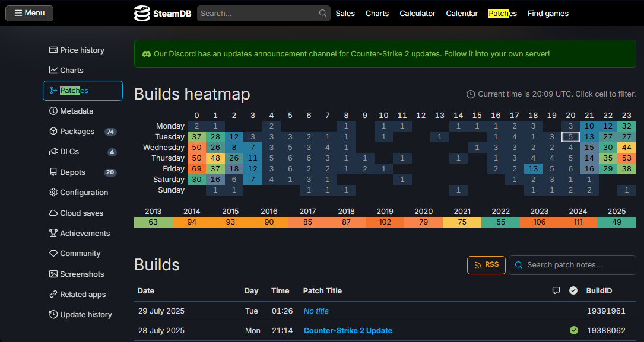Click year 2025 cell with value 49

click(617, 222)
